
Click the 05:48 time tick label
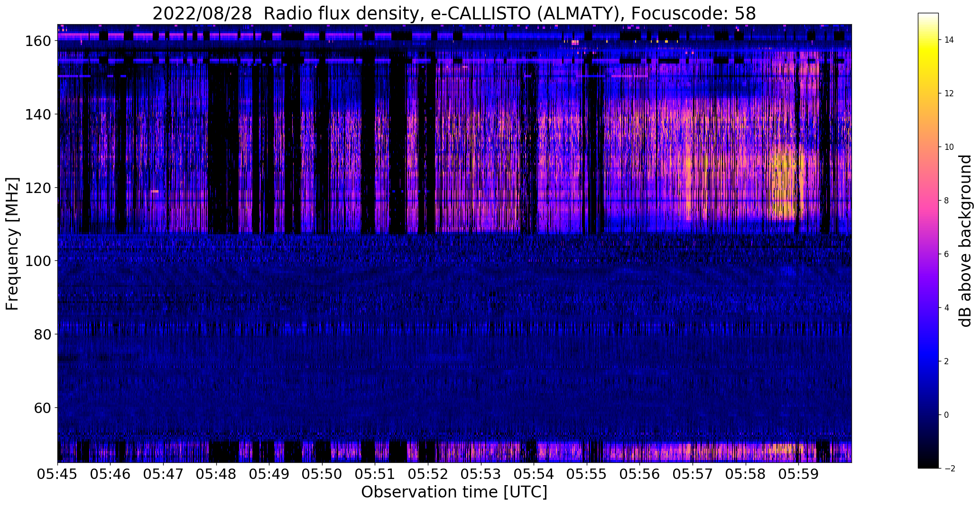(x=216, y=474)
